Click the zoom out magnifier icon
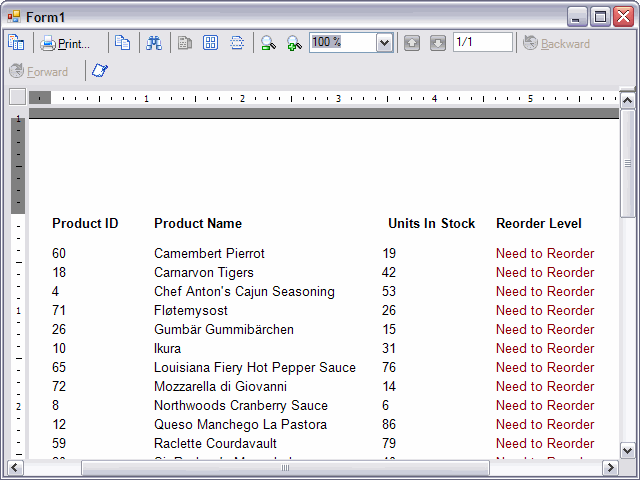640x480 pixels. [268, 43]
